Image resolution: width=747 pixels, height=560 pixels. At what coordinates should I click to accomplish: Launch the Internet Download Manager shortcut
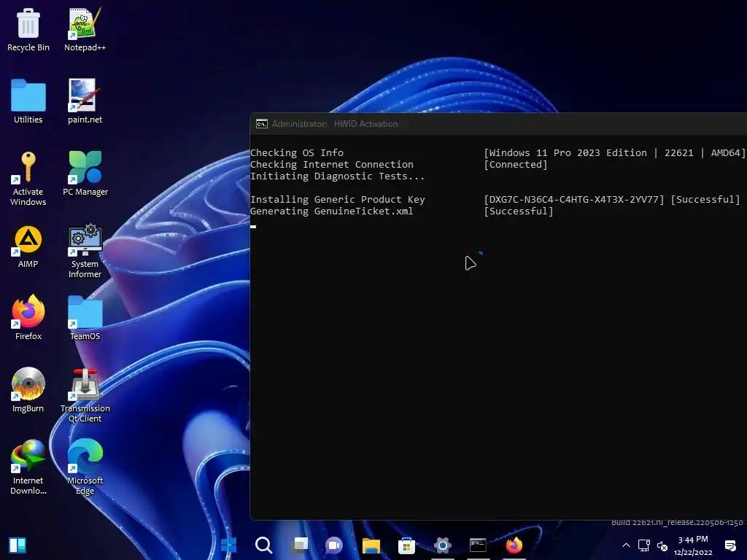click(28, 467)
